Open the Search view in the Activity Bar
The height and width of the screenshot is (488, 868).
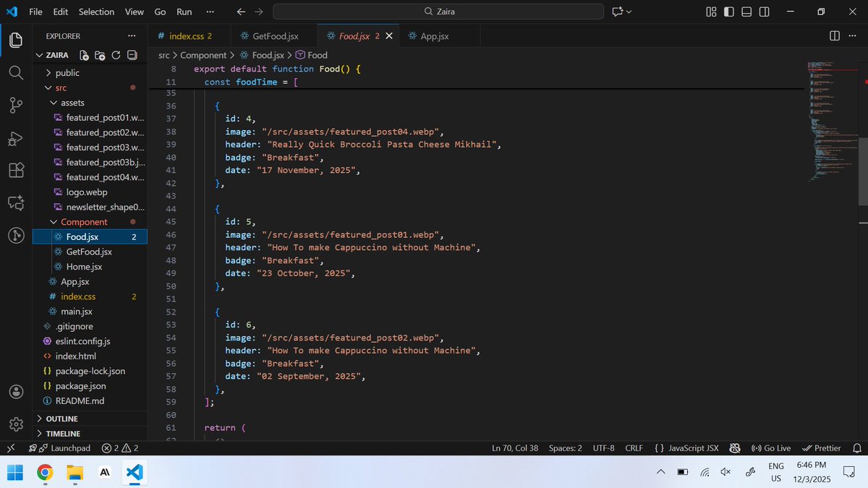pos(15,72)
